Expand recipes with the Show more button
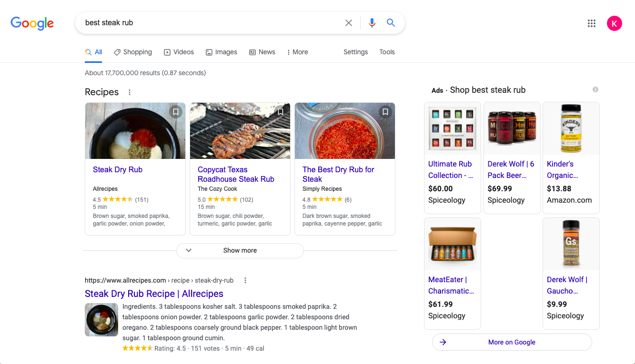The image size is (635, 364). point(240,250)
